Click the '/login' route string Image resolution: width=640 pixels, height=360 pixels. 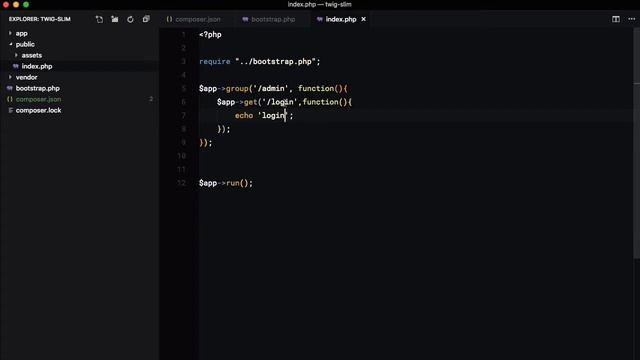tap(280, 102)
